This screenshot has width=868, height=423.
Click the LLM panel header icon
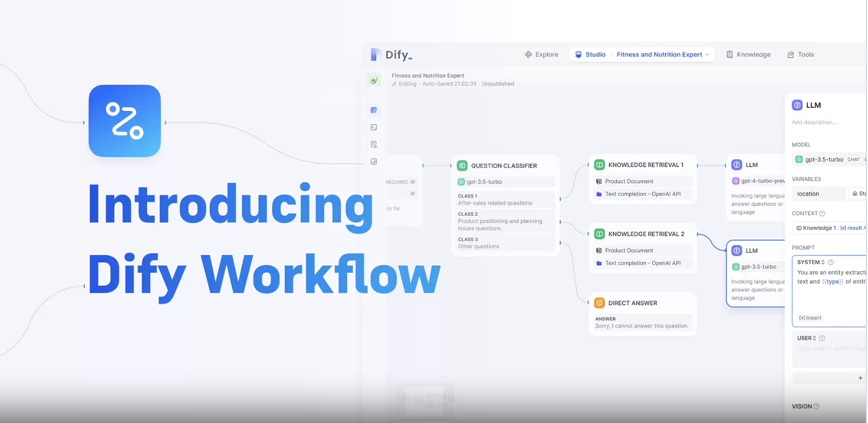797,105
